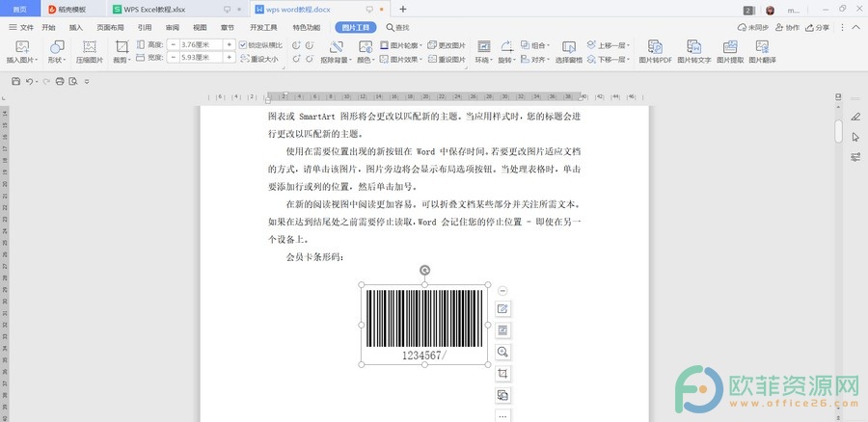
Task: Click the height decrease minus button
Action: coord(174,44)
